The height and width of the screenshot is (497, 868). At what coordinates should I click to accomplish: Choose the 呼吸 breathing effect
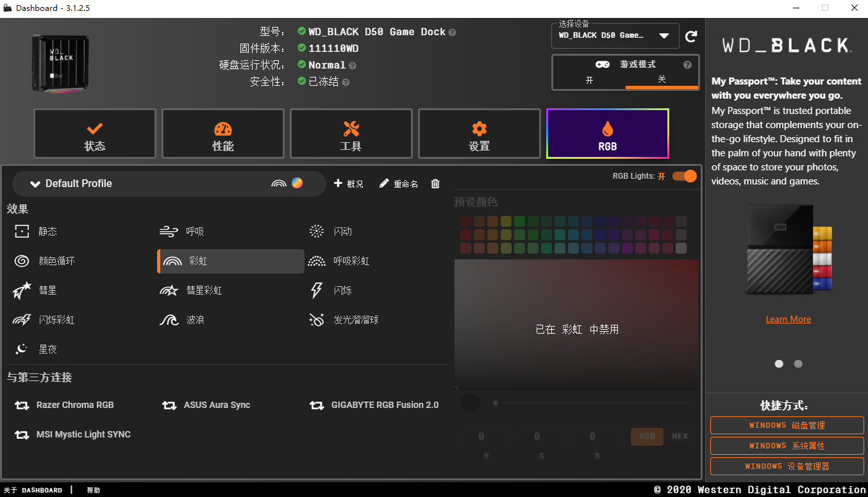[x=183, y=232]
